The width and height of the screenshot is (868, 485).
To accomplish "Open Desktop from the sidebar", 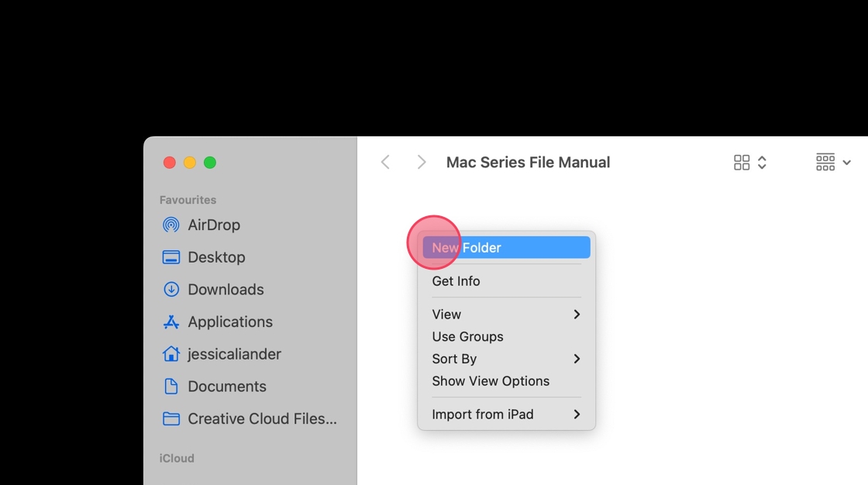I will pyautogui.click(x=215, y=257).
